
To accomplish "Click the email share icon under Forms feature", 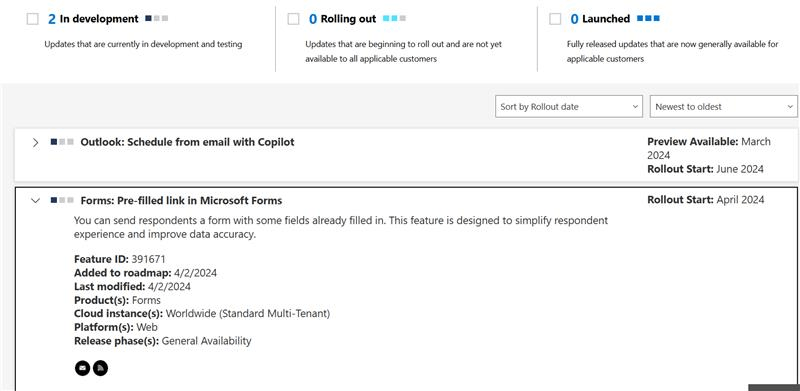I will pos(82,368).
